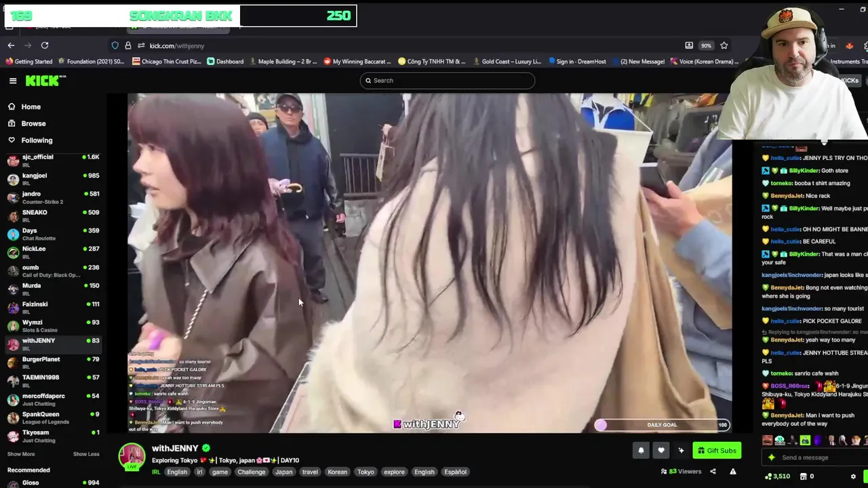Select the Tokyo tag

[x=366, y=472]
